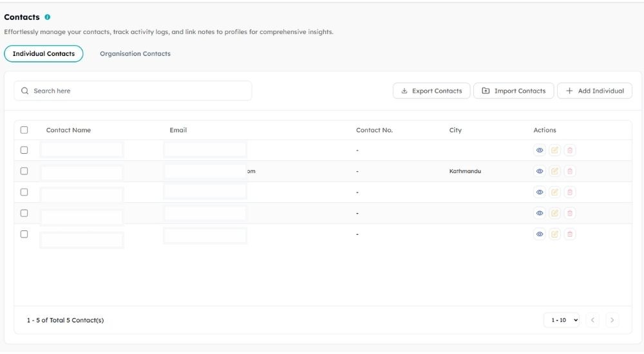View the third contact row's details

pos(540,192)
